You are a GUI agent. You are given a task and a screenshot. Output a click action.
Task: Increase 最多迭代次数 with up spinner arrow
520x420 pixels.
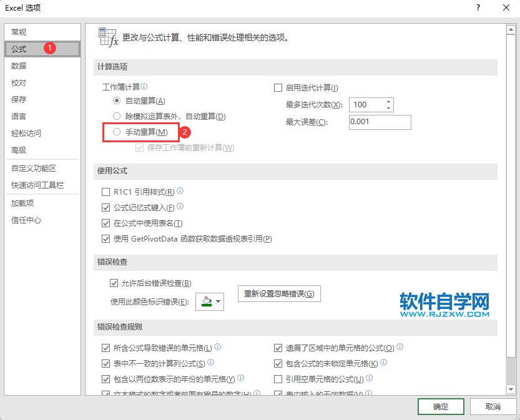(388, 102)
